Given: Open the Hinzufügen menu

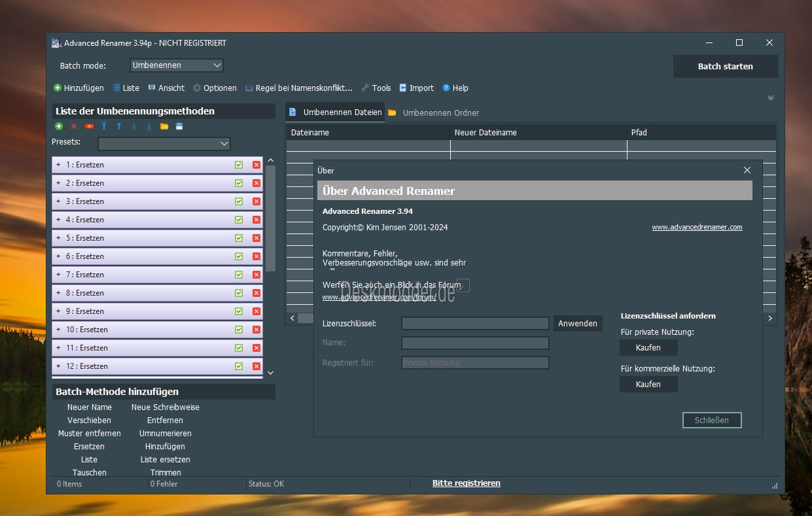Looking at the screenshot, I should point(79,88).
